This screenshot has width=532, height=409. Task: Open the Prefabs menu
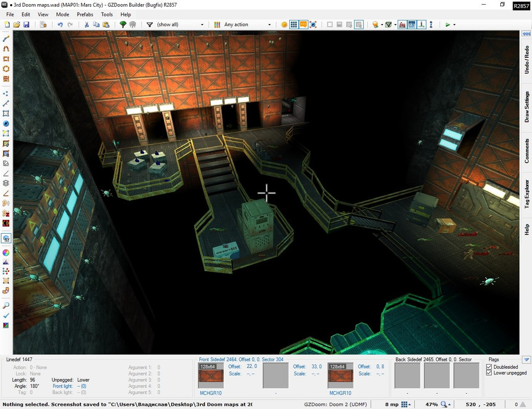[85, 14]
